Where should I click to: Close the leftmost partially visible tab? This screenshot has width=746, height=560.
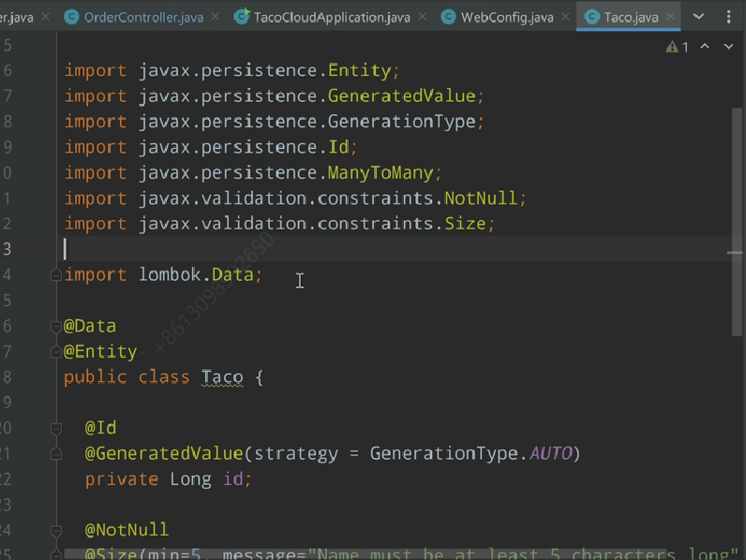click(45, 17)
